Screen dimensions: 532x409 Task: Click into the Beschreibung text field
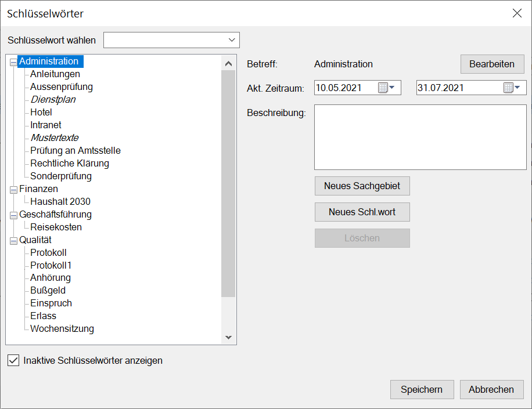420,137
